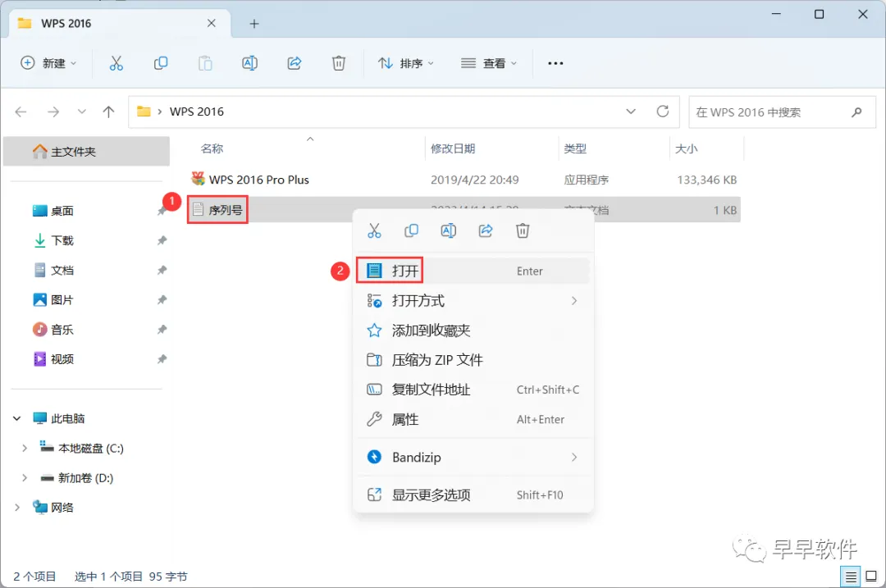
Task: Go back with the left arrow
Action: 21,112
